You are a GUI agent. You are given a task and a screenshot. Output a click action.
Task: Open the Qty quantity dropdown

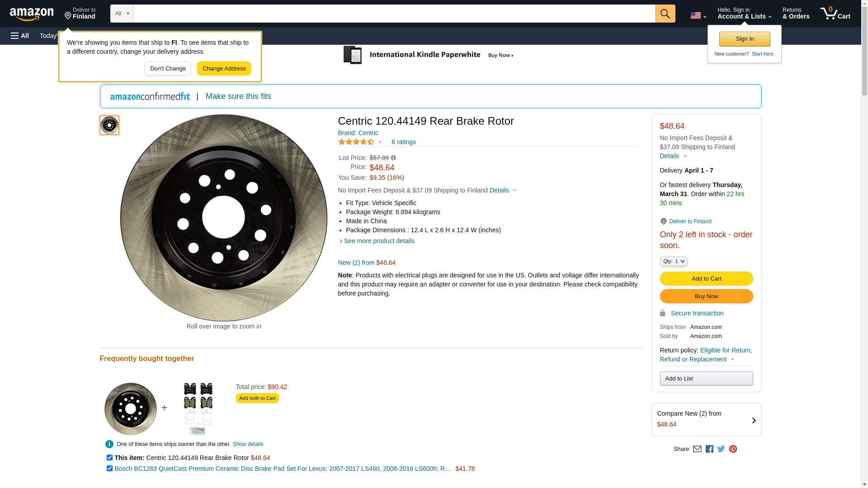(x=673, y=261)
